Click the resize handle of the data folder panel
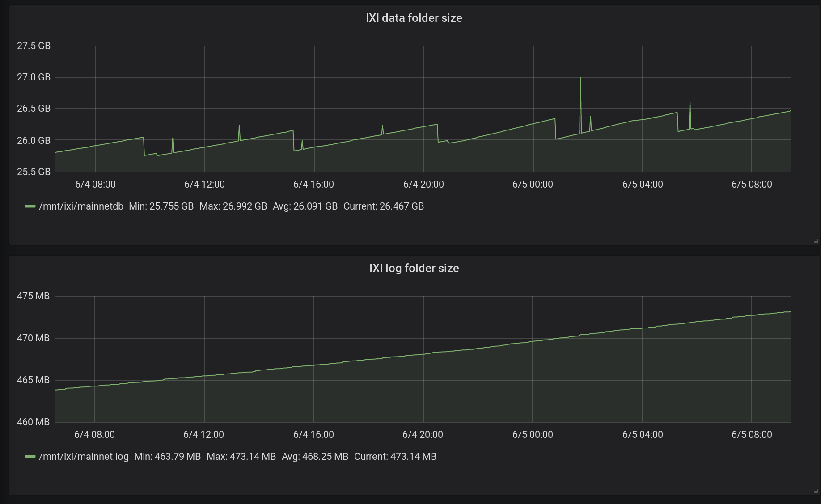 point(816,241)
